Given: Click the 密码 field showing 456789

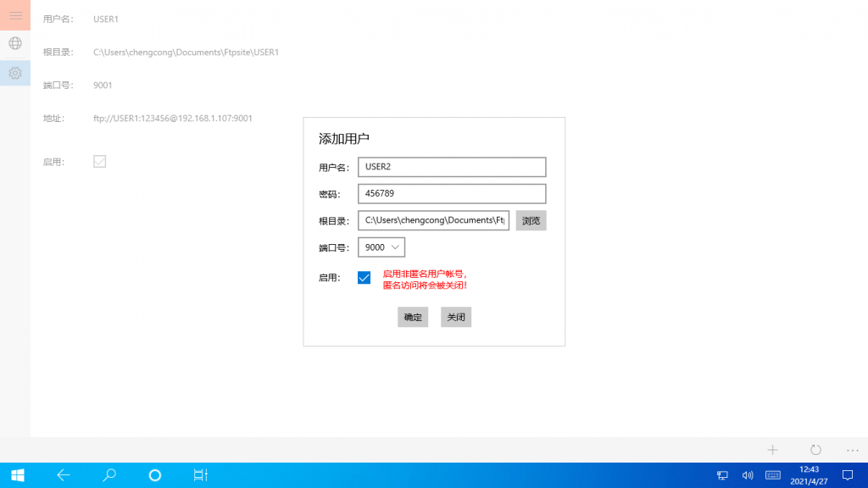Looking at the screenshot, I should click(x=452, y=193).
